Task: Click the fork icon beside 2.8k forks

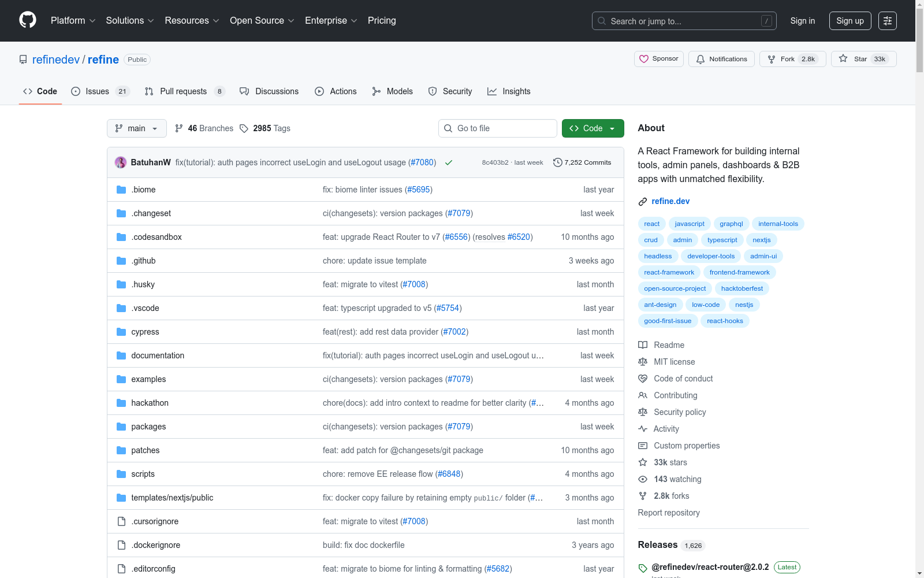Action: 643,496
